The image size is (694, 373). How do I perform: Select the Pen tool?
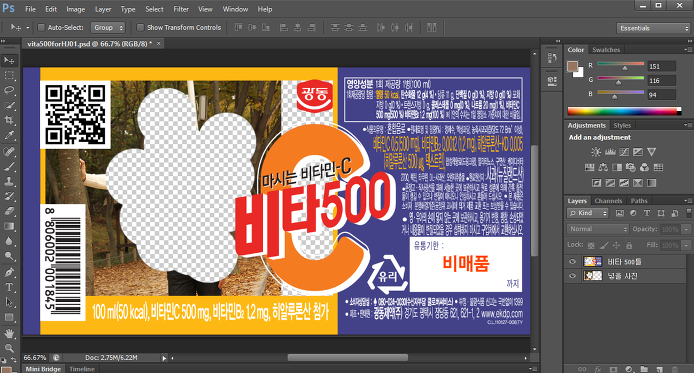coord(9,273)
